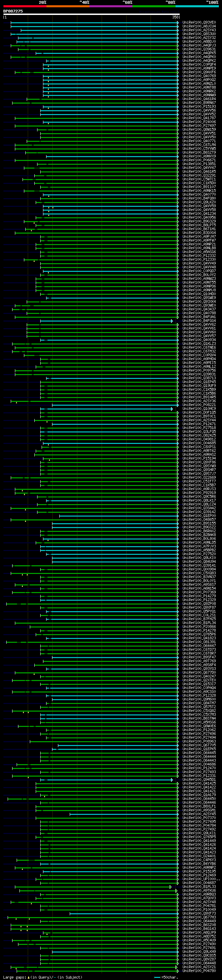The height and width of the screenshot is (980, 222).
Task: Click the =50char. scale legend
Action: click(166, 977)
